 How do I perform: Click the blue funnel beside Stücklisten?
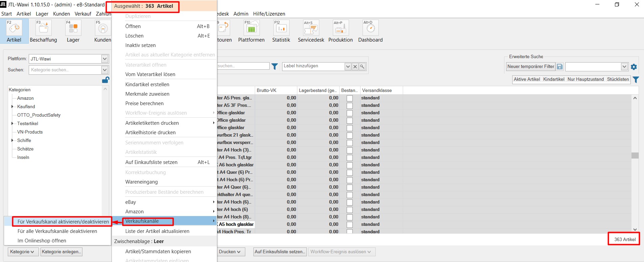(636, 80)
